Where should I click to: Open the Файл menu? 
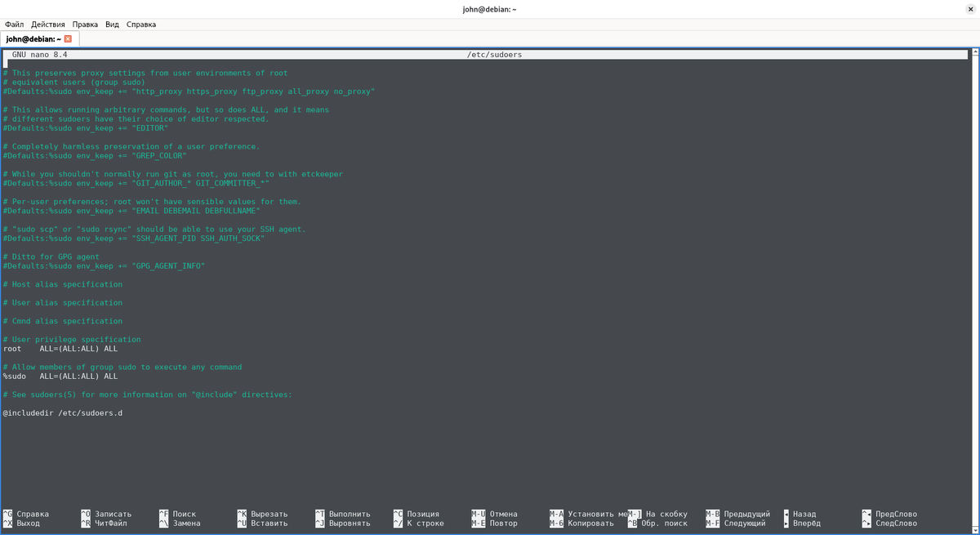(x=14, y=25)
